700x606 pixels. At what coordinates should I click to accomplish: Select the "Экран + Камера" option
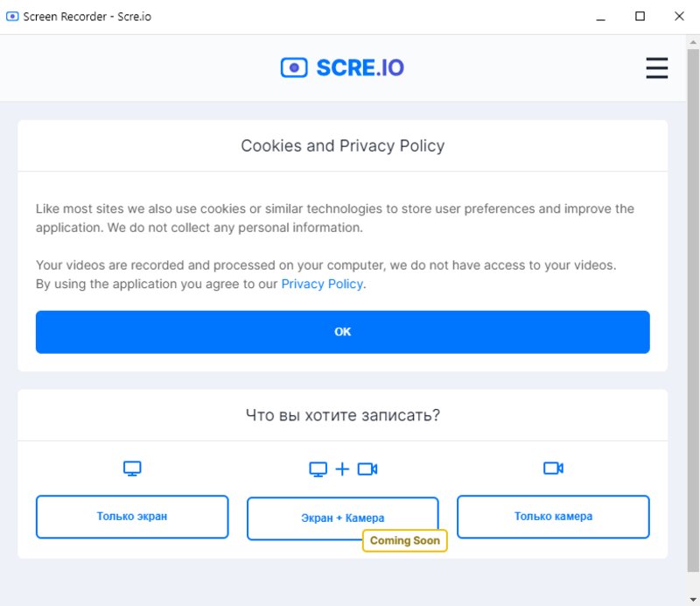click(x=342, y=517)
